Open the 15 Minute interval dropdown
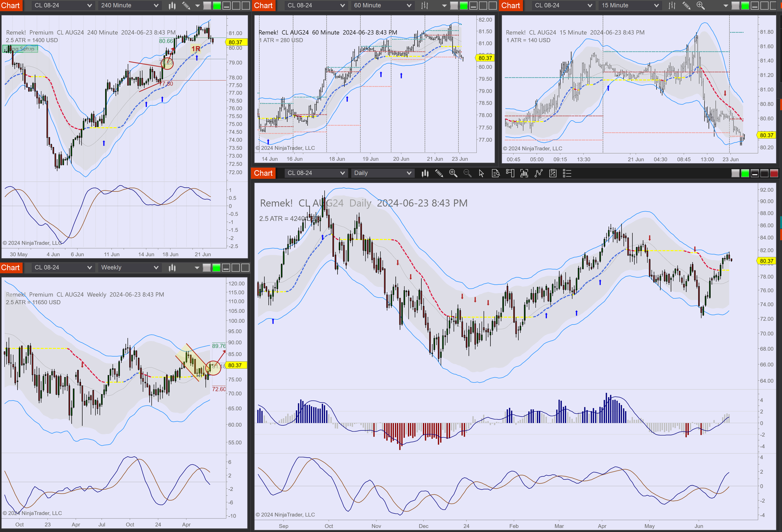The image size is (782, 532). (630, 5)
